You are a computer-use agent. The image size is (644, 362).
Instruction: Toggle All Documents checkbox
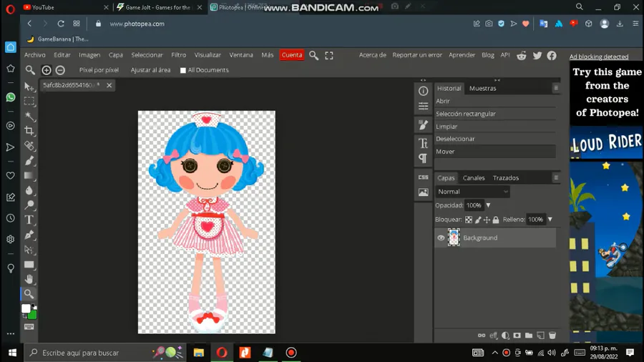183,71
